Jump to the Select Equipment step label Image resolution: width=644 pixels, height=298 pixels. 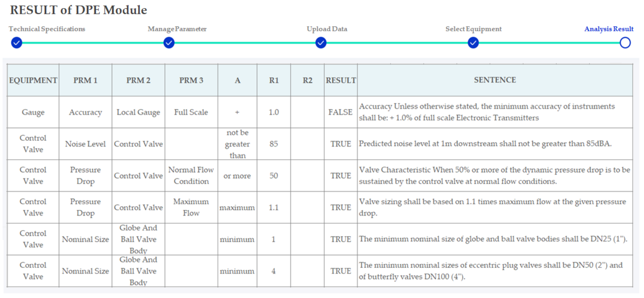[473, 29]
